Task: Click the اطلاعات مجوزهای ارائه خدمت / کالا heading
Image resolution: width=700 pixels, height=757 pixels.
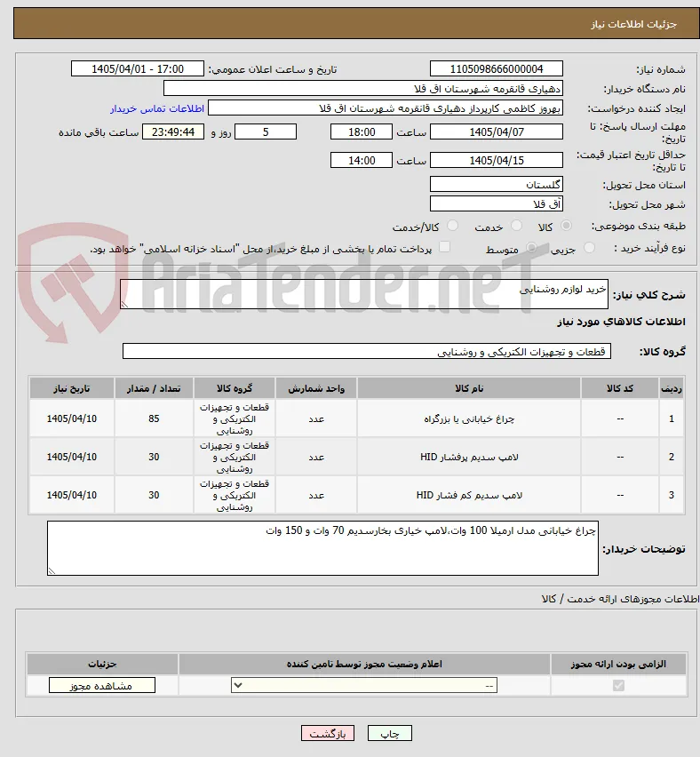Action: pos(620,599)
